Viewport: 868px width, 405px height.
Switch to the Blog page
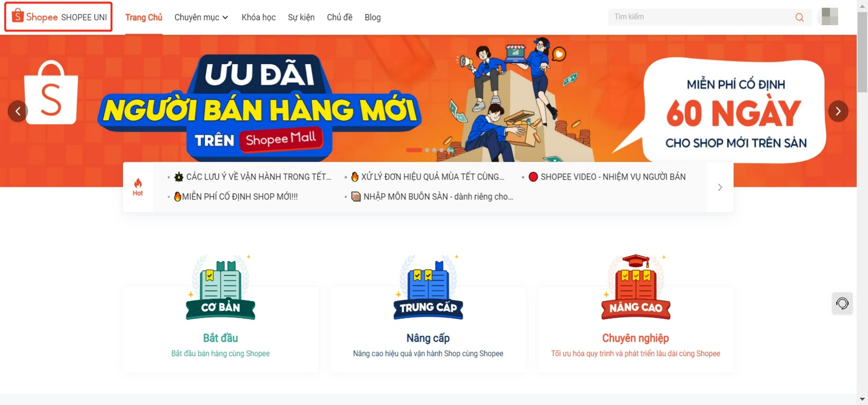point(373,17)
